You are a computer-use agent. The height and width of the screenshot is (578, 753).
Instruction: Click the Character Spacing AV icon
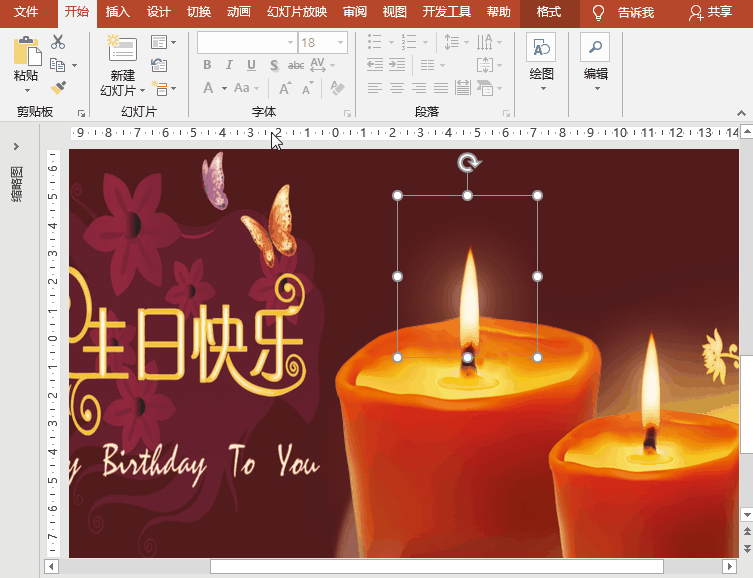318,65
